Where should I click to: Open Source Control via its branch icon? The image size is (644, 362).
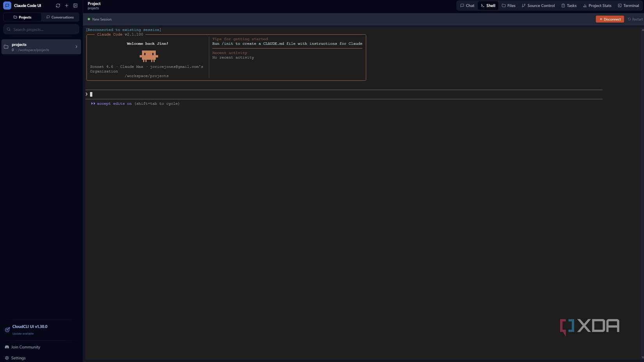[524, 5]
